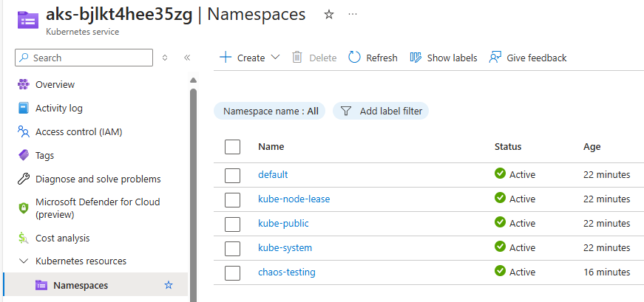
Task: Click Add label filter button
Action: 381,111
